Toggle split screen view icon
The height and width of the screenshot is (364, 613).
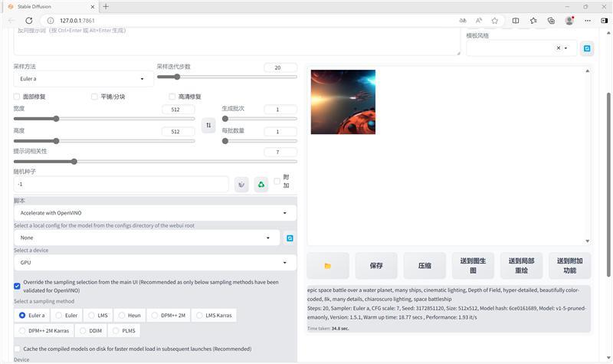tap(516, 21)
